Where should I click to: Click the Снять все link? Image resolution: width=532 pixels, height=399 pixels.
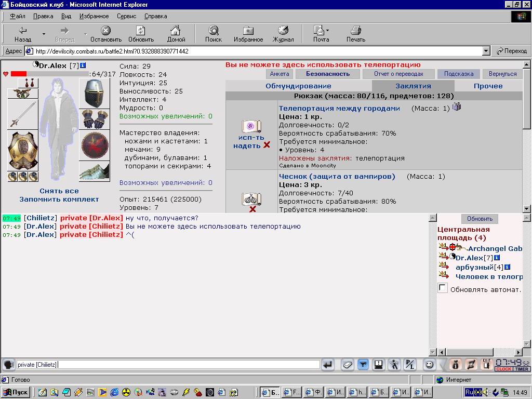59,191
